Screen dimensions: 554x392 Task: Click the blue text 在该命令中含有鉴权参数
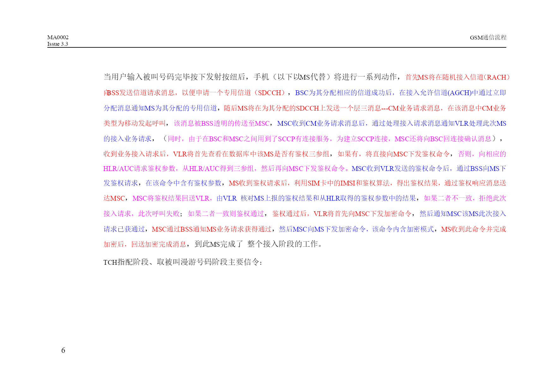[x=183, y=183]
